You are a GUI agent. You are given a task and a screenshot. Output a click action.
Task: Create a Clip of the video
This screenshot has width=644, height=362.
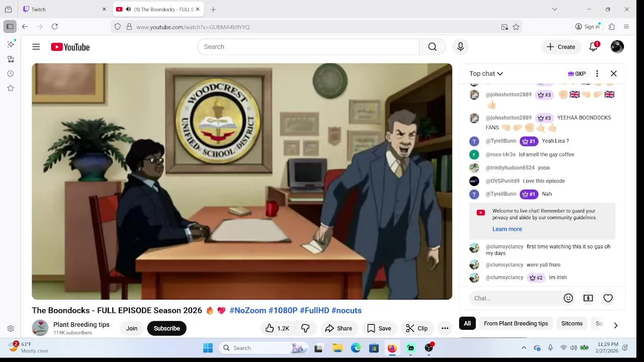417,328
